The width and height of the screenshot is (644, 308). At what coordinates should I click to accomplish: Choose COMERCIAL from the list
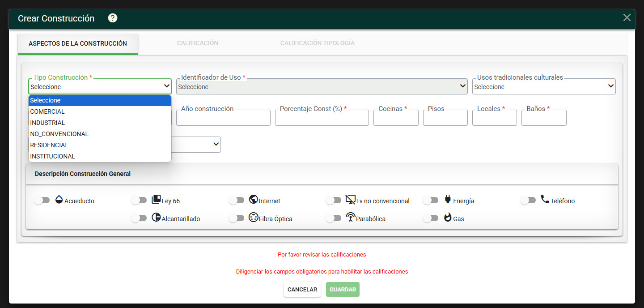pyautogui.click(x=100, y=111)
